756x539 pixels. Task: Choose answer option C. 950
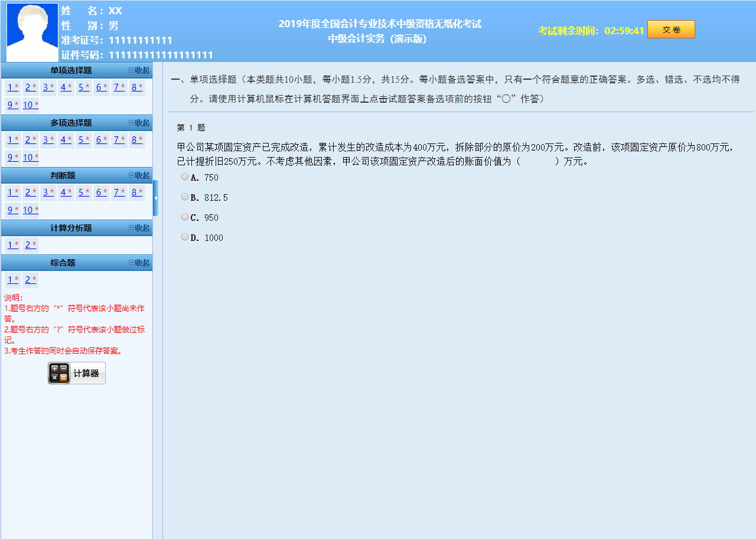185,217
